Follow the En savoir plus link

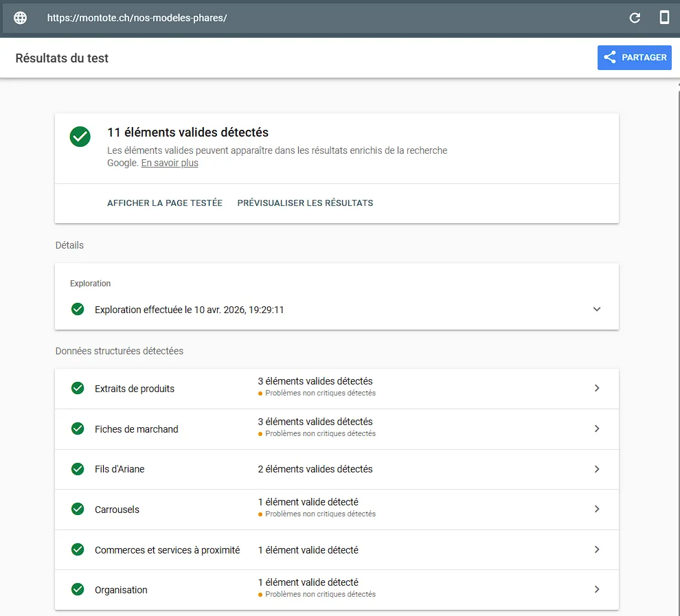170,163
